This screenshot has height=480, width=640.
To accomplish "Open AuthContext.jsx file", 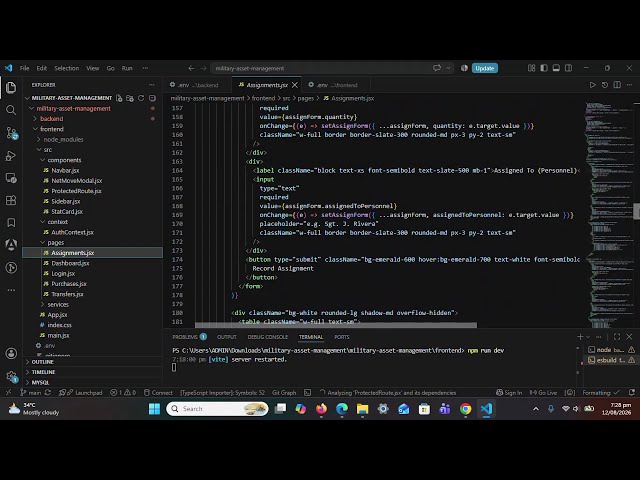I will pyautogui.click(x=72, y=232).
